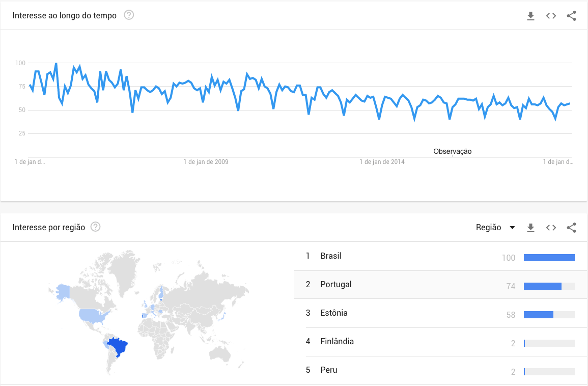The width and height of the screenshot is (588, 386).
Task: Download the interest over time chart data
Action: [530, 16]
